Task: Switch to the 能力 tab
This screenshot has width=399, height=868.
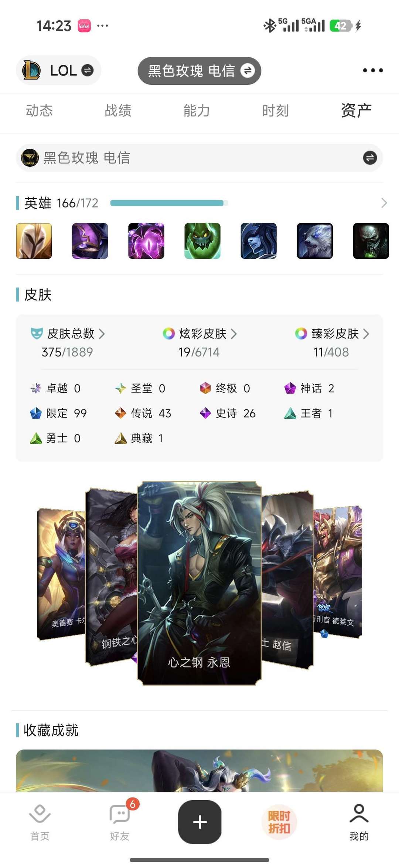Action: [x=197, y=111]
